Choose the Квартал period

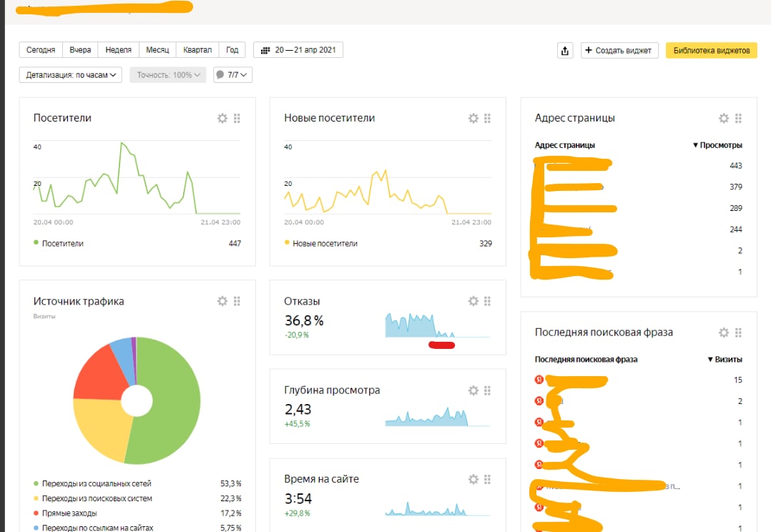pyautogui.click(x=197, y=49)
